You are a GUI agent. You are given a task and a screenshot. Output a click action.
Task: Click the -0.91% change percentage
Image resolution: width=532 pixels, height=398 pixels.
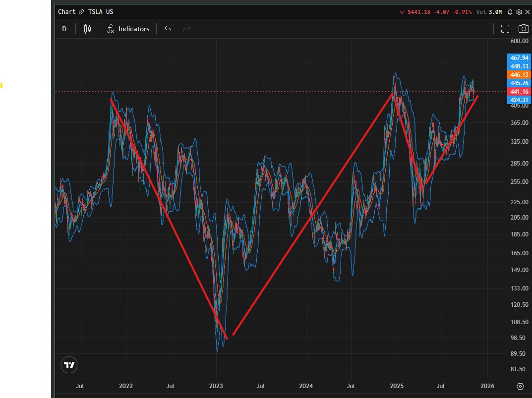click(462, 12)
